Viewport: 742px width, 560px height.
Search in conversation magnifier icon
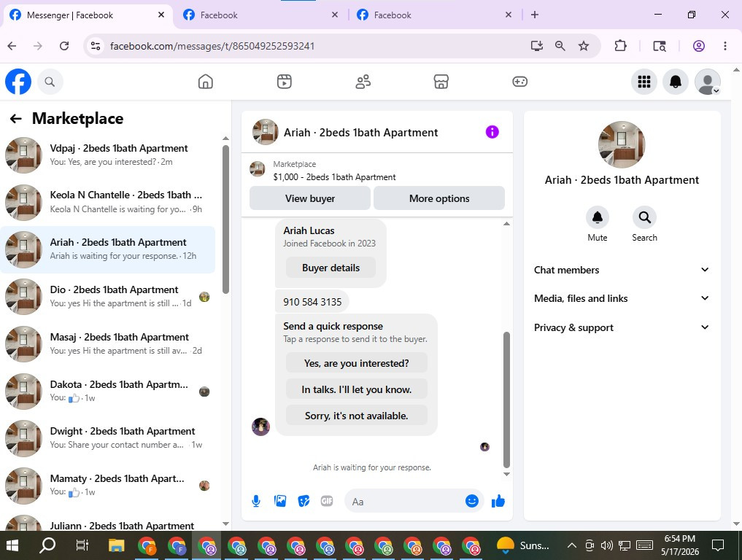click(644, 217)
